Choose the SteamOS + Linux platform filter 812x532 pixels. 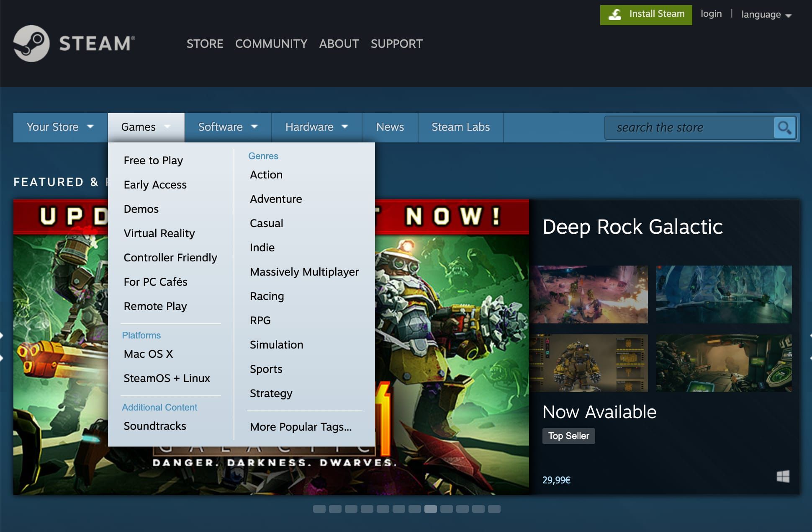coord(167,378)
